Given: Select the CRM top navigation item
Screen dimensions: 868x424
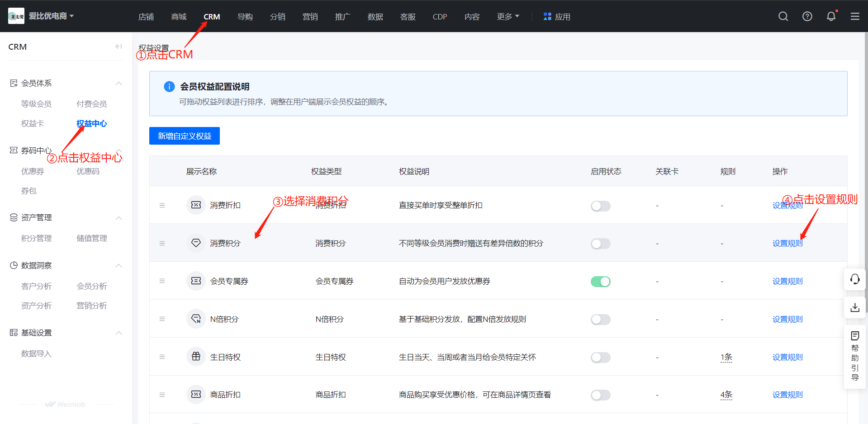Looking at the screenshot, I should [x=212, y=17].
